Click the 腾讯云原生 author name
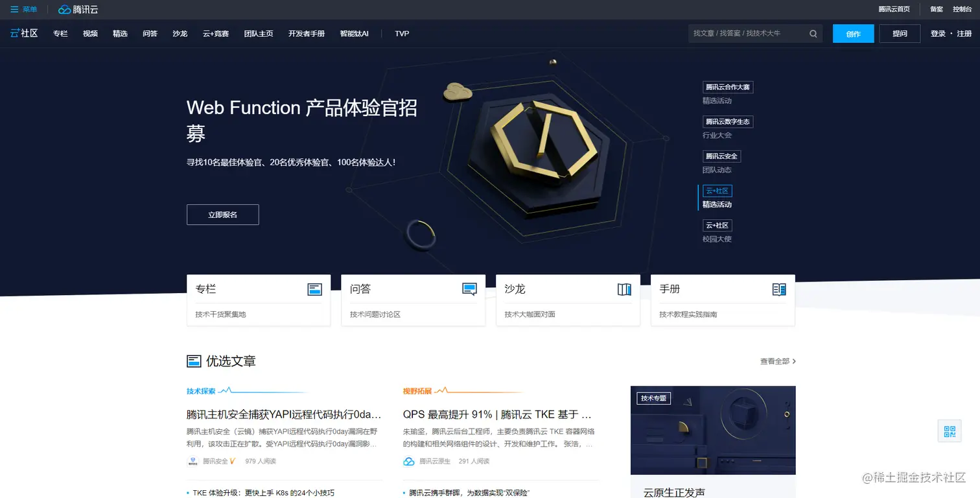 435,461
